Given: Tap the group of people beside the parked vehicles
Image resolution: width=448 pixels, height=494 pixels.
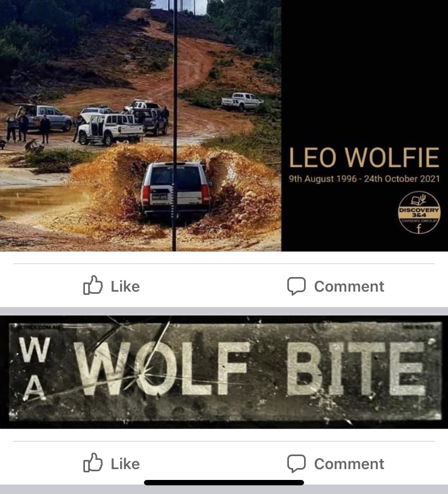Looking at the screenshot, I should click(x=28, y=129).
